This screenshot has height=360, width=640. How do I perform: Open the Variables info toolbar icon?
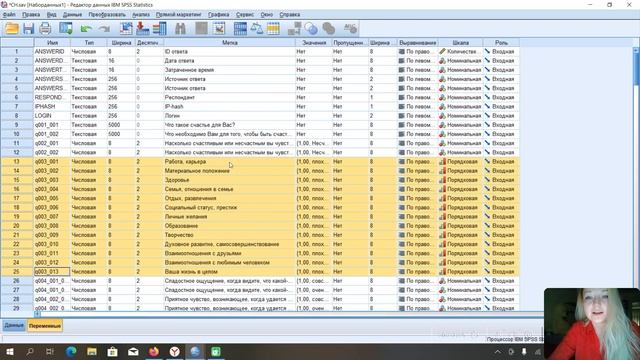[x=160, y=29]
